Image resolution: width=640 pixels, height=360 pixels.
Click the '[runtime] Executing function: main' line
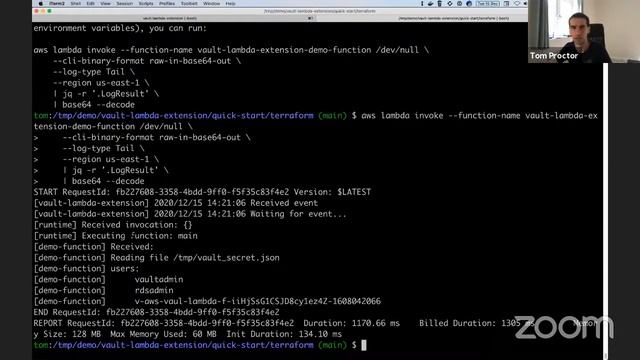point(116,236)
